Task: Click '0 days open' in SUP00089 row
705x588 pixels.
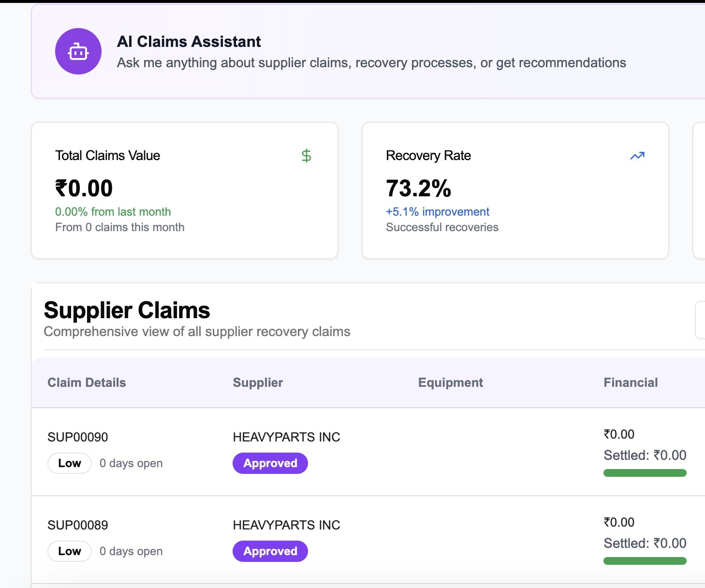Action: click(131, 551)
